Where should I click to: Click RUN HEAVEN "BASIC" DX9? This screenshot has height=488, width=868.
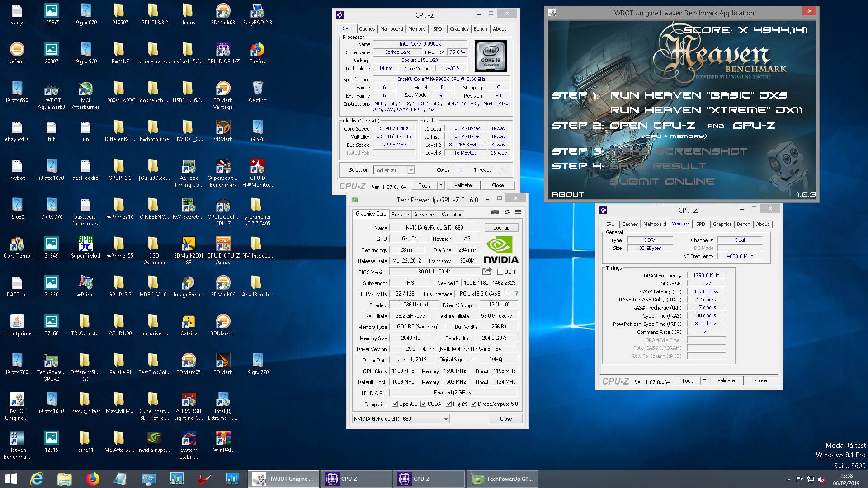pos(699,95)
